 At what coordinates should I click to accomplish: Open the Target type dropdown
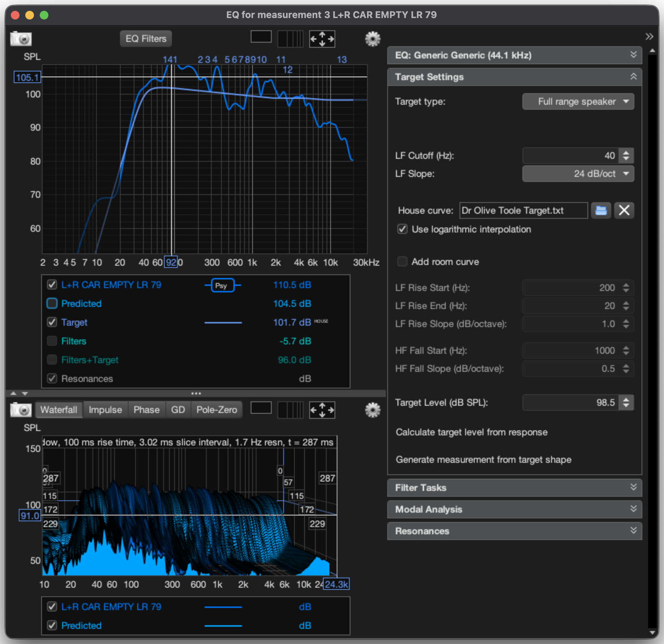[578, 101]
